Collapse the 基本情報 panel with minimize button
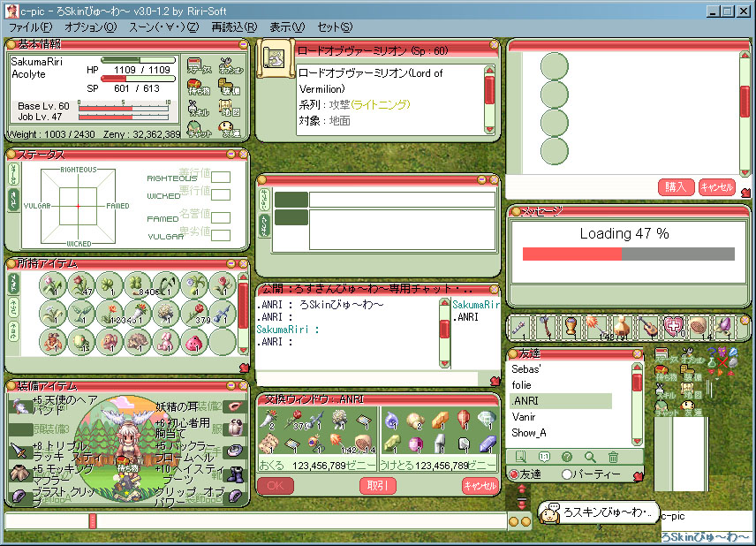Screen dimensions: 756x546 243,44
